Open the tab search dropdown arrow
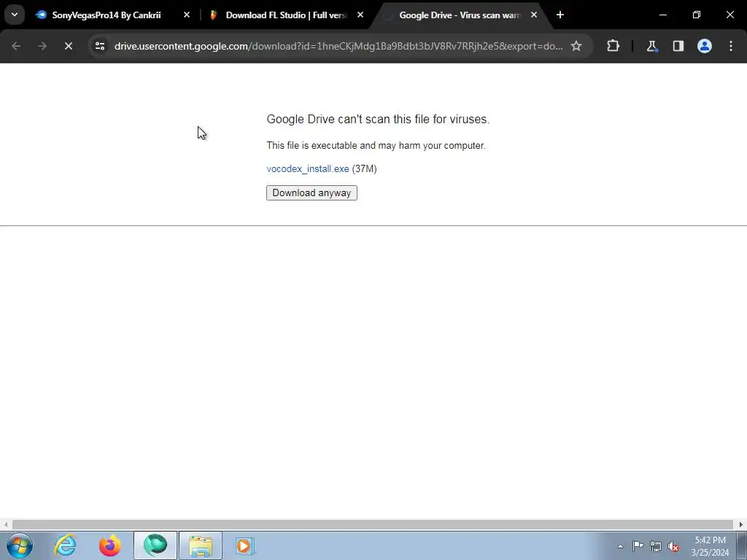747x560 pixels. point(15,15)
